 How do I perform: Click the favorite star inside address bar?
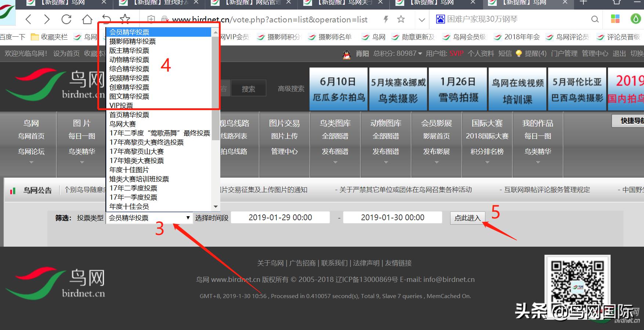coord(401,19)
